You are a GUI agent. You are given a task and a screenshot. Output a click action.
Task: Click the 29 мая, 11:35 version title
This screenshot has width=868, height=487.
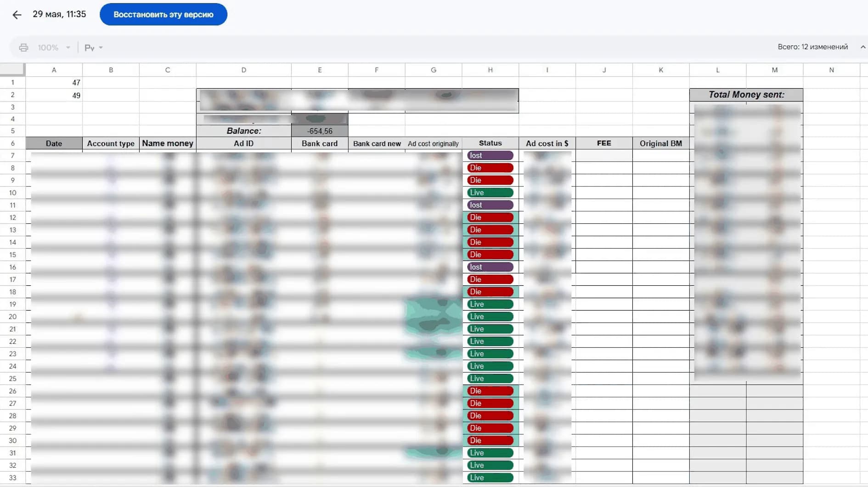(x=59, y=14)
